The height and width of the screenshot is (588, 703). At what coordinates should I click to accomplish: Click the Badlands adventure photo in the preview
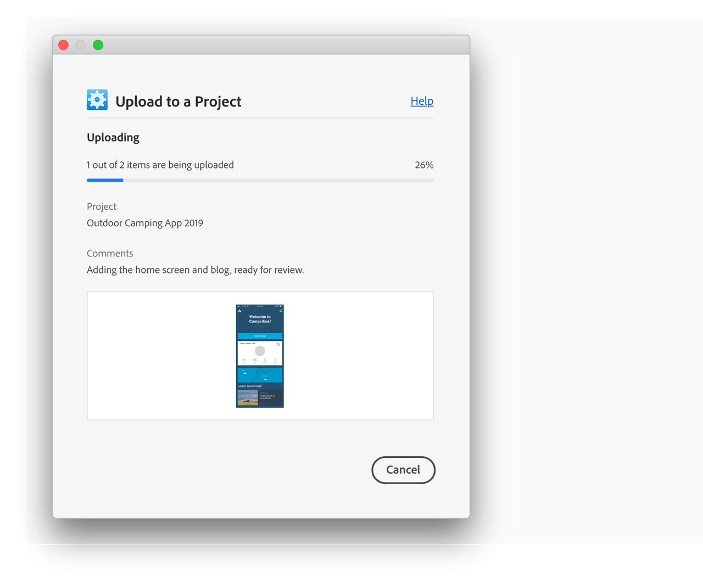[248, 399]
